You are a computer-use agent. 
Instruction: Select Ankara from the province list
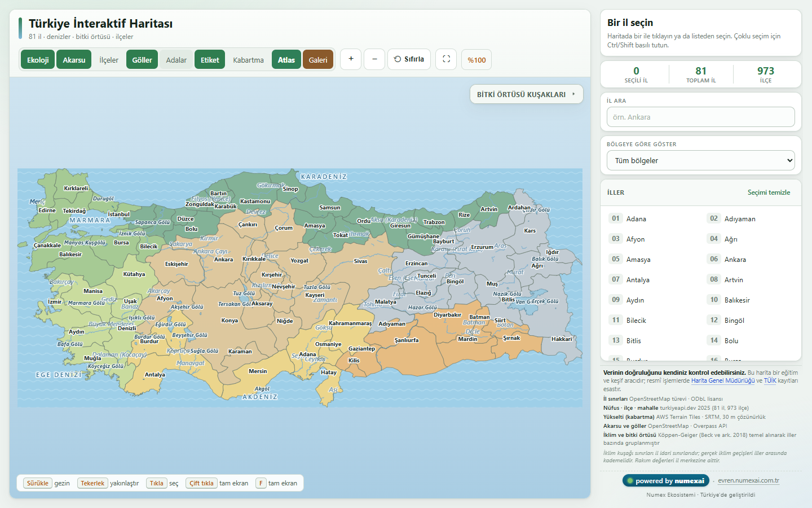point(735,259)
